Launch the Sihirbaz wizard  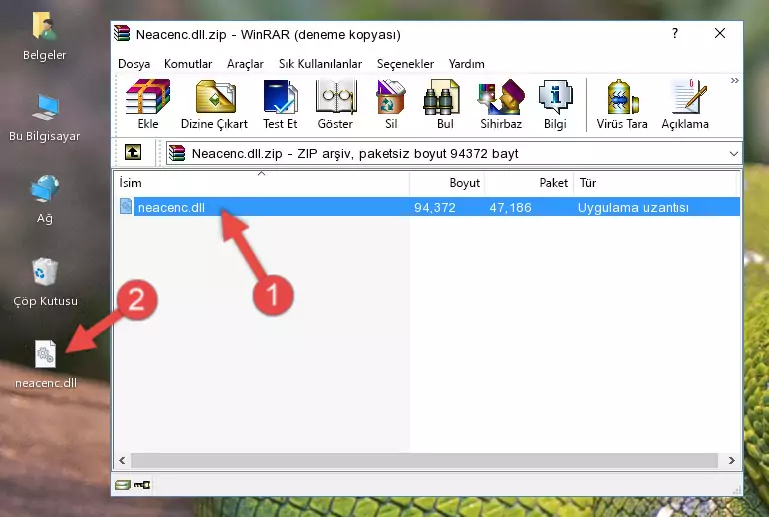(x=501, y=104)
